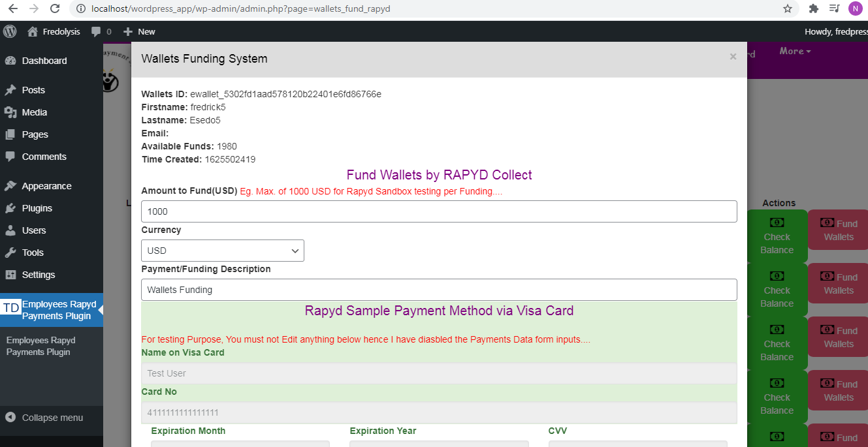The width and height of the screenshot is (868, 447).
Task: Expand the More menu in purple header
Action: (x=795, y=51)
